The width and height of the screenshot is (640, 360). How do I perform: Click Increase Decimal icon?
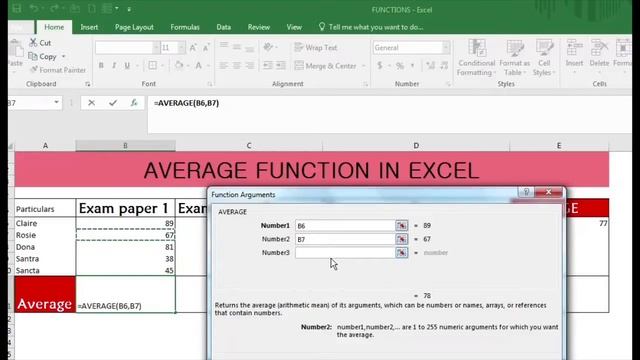click(430, 65)
